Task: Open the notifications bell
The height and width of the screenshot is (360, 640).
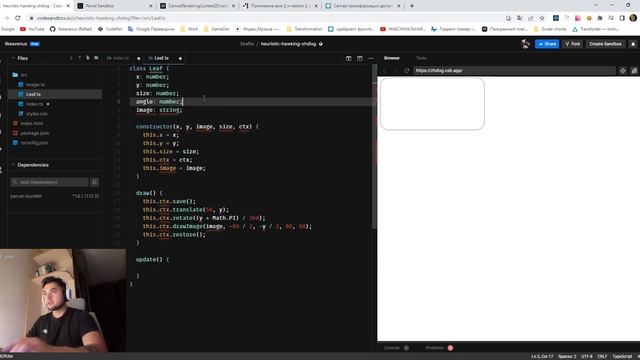Action: click(633, 44)
